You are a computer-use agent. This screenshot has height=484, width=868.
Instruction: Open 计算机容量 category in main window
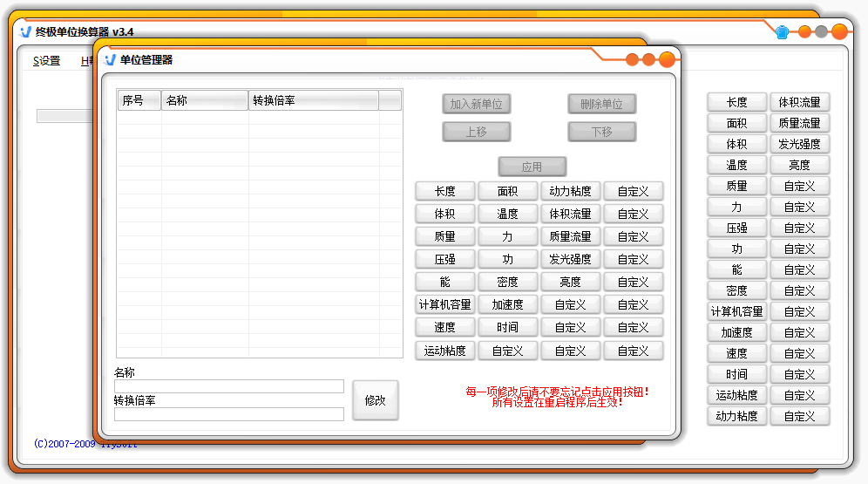pyautogui.click(x=736, y=311)
